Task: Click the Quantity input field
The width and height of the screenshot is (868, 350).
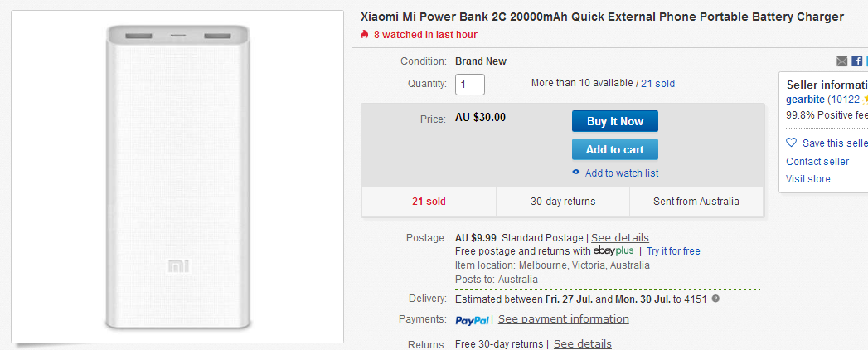Action: pyautogui.click(x=470, y=84)
